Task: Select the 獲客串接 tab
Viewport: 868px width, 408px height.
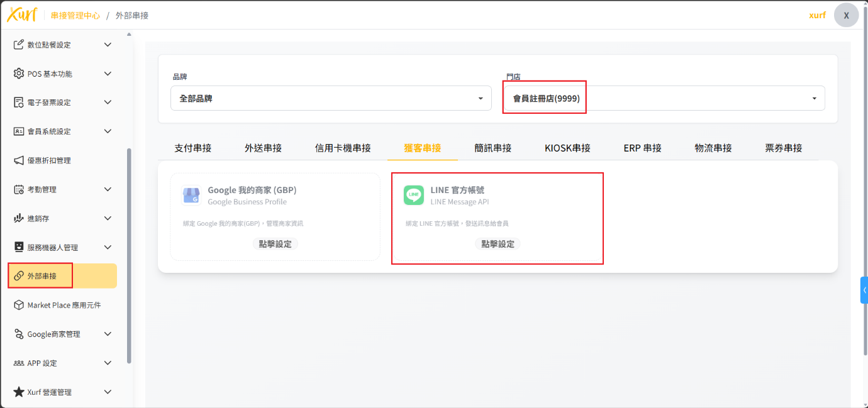Action: [x=423, y=148]
